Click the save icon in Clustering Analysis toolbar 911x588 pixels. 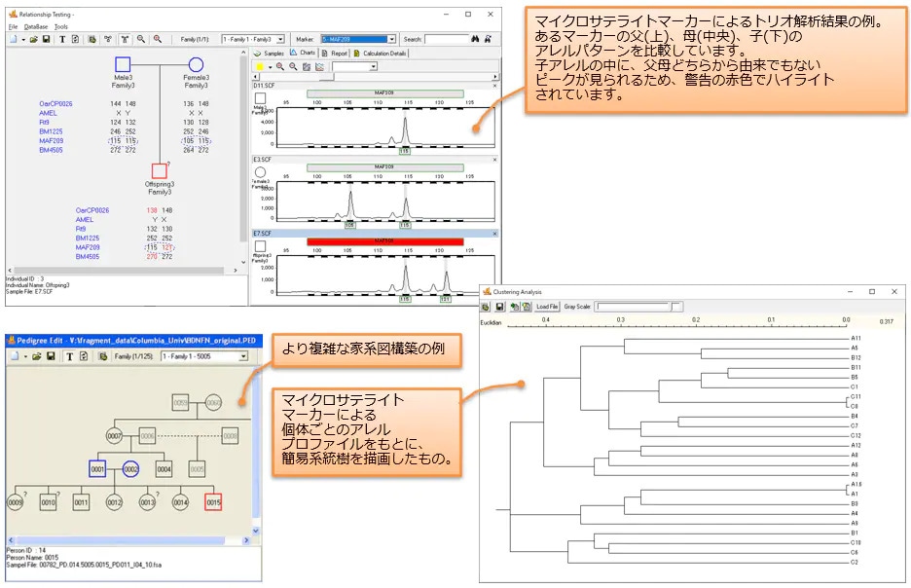point(497,306)
